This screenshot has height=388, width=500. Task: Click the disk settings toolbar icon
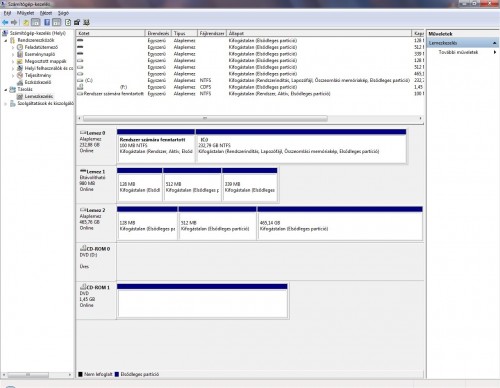(x=77, y=22)
